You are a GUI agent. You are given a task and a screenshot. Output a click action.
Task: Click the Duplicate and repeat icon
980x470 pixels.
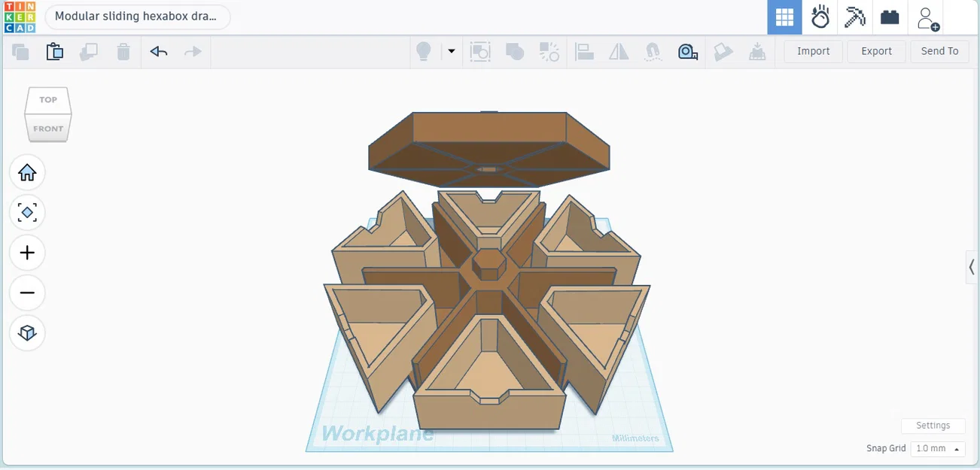[89, 51]
